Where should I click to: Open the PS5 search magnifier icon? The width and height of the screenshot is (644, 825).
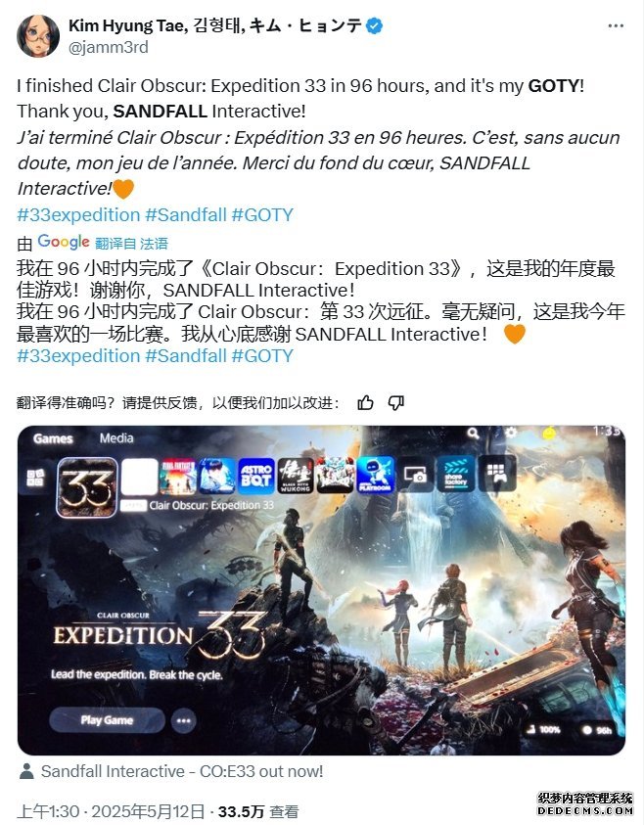click(473, 433)
